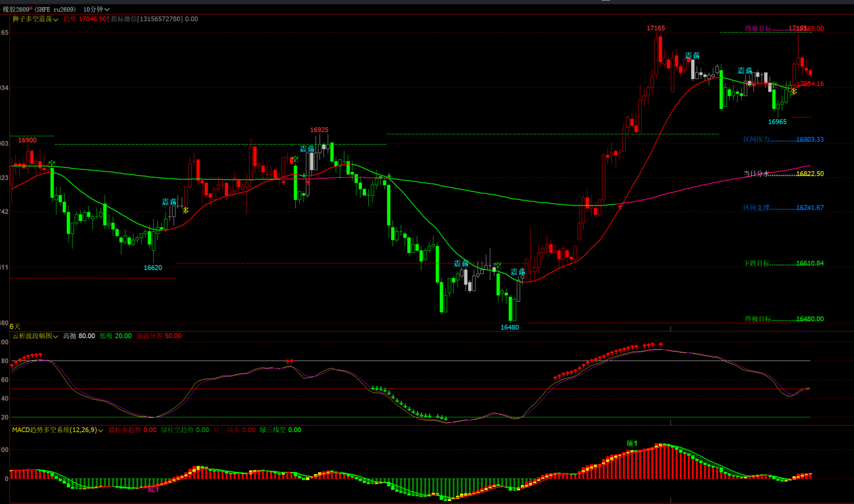This screenshot has width=854, height=504.
Task: Click the 空 signal marker near 16900
Action: tap(51, 164)
